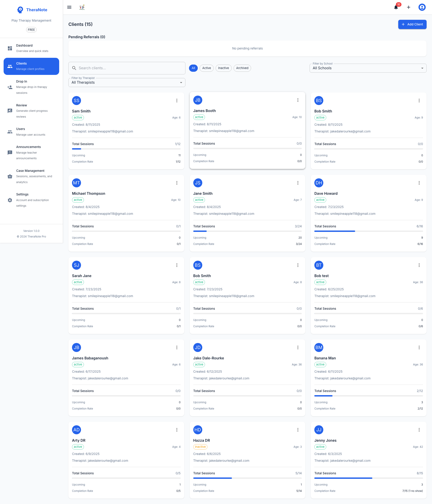The image size is (432, 504).
Task: Click the organization logo beside hamburger menu
Action: pos(82,7)
